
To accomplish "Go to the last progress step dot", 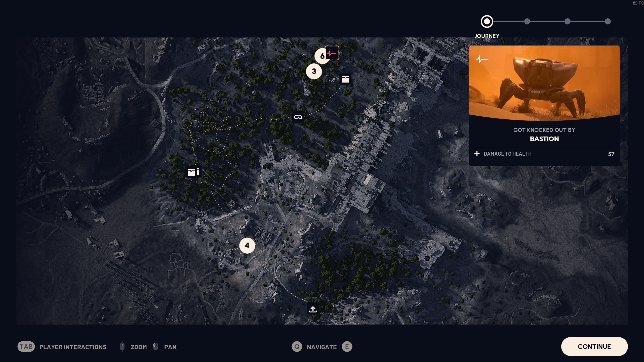I will click(x=608, y=21).
